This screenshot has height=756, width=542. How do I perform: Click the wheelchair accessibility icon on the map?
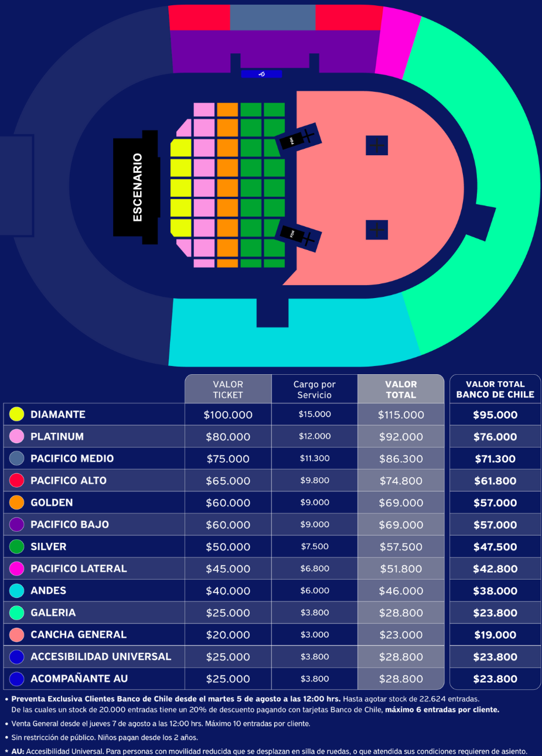[x=261, y=74]
